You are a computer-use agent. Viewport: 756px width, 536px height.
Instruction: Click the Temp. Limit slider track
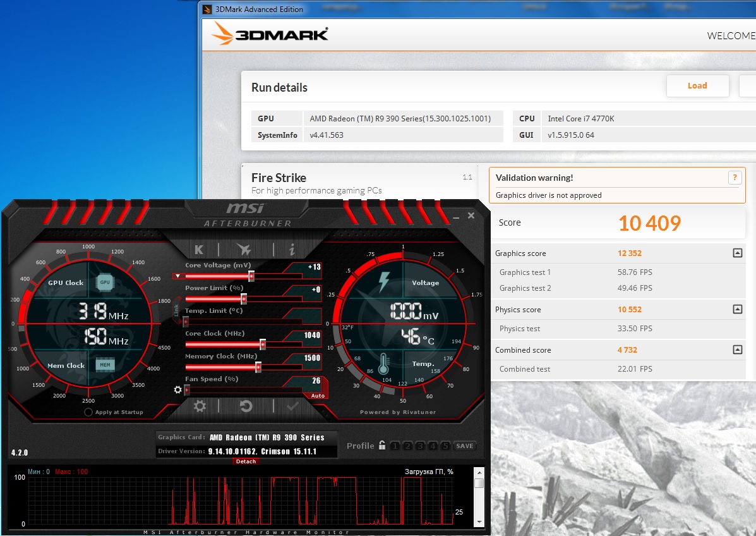point(244,322)
